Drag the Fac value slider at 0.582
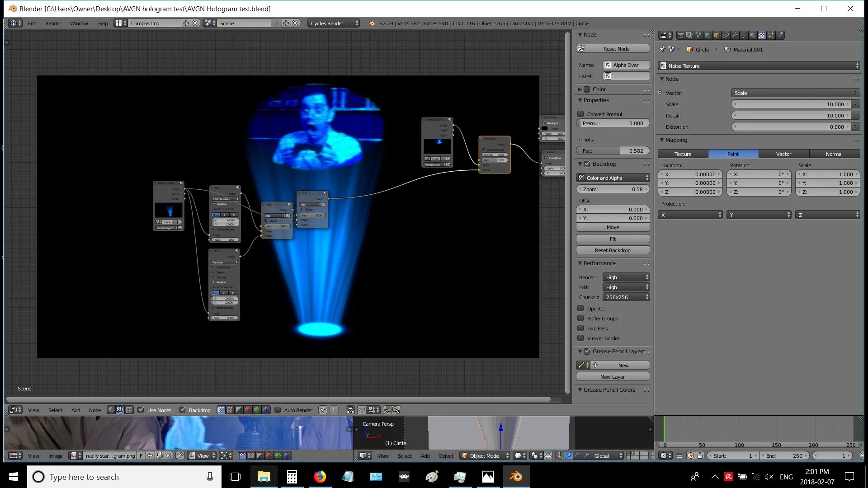This screenshot has width=868, height=488. pos(613,150)
